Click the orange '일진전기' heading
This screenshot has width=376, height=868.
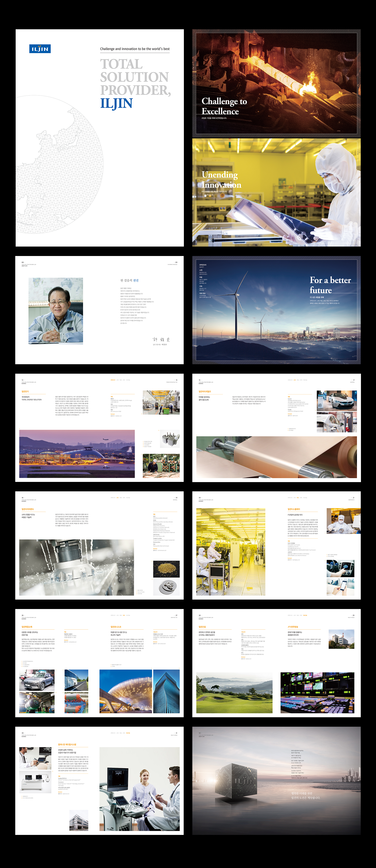[x=25, y=392]
